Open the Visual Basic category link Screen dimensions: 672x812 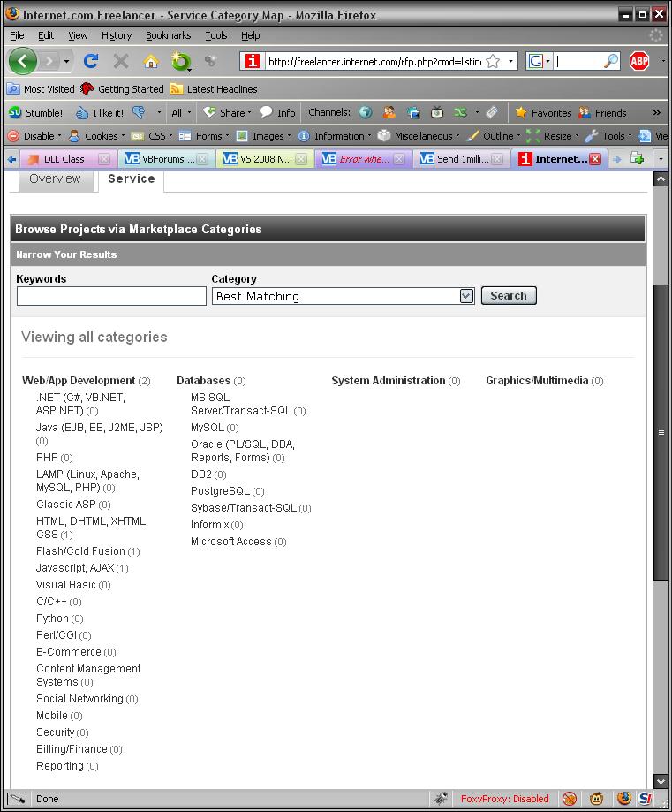click(x=73, y=585)
